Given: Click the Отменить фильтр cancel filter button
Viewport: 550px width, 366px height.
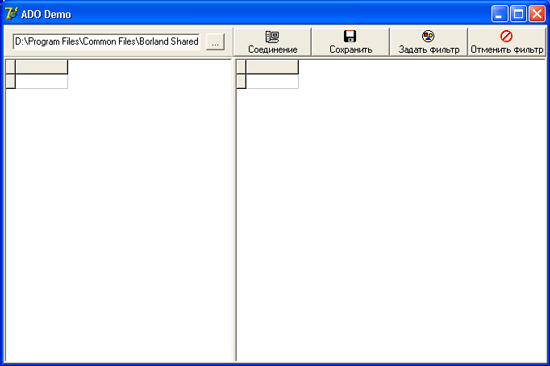Looking at the screenshot, I should pyautogui.click(x=507, y=42).
